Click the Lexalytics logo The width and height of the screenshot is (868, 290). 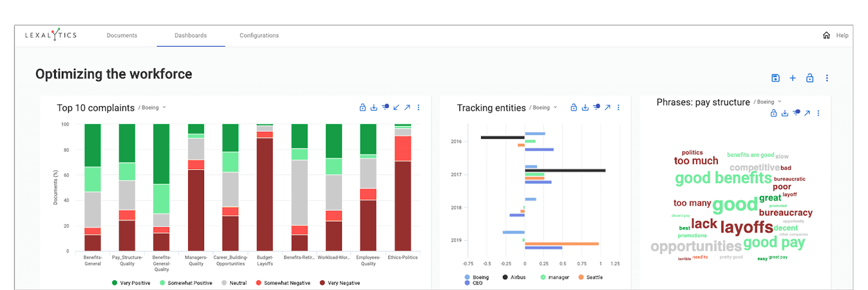(51, 35)
